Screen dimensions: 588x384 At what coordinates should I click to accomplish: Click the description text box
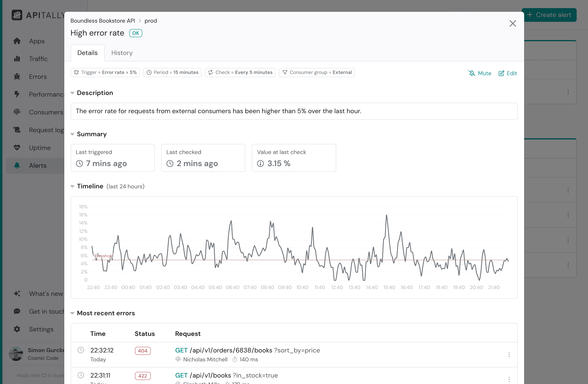coord(294,111)
